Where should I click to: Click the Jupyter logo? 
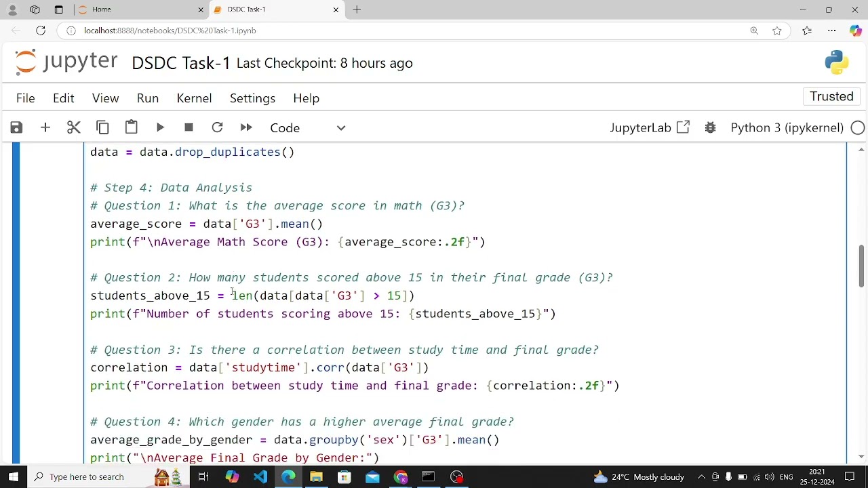coord(66,62)
